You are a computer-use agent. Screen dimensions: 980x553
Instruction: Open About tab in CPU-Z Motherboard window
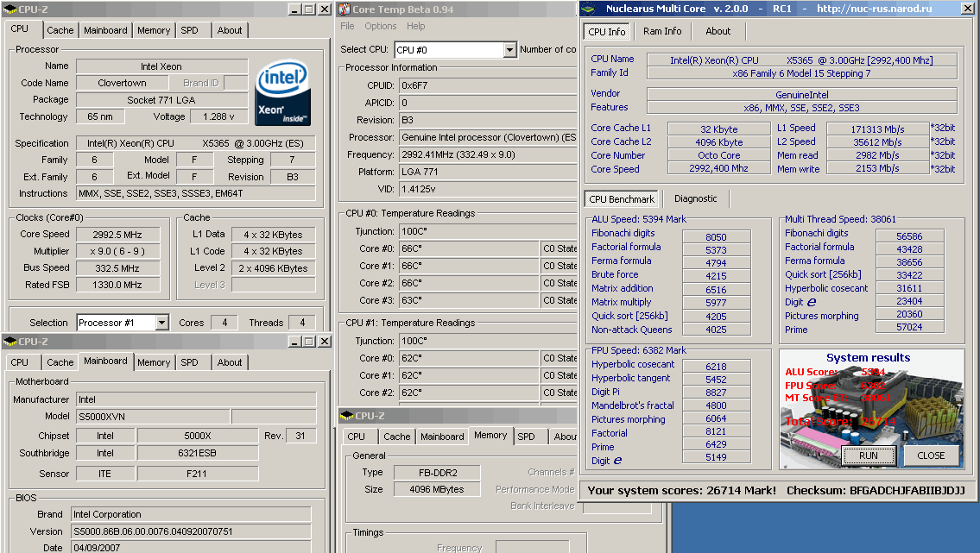(x=230, y=362)
